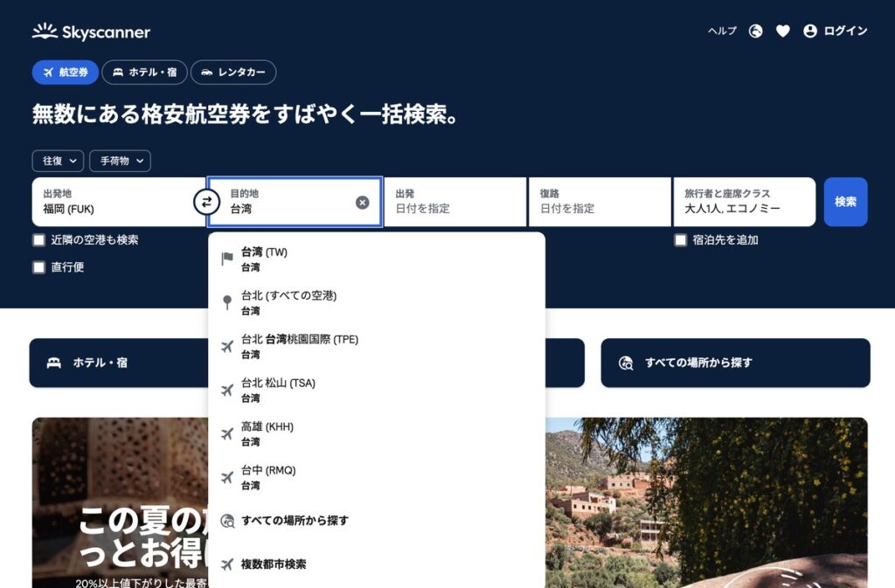Click the 出発地 福岡 (FUK) field

tap(119, 202)
